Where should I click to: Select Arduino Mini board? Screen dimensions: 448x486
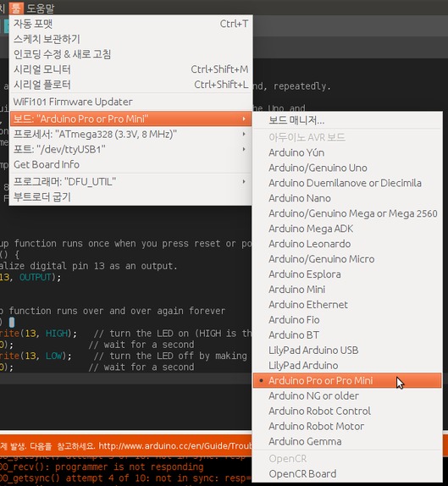(347, 290)
